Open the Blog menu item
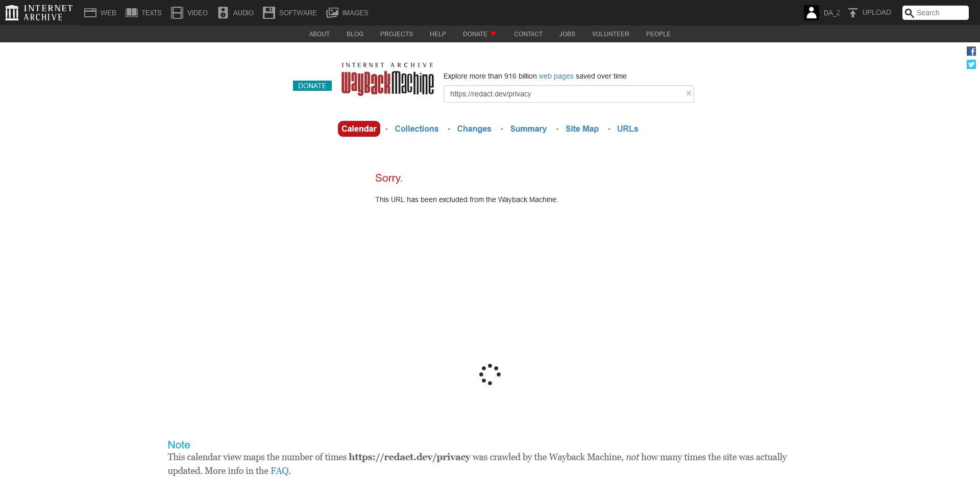The height and width of the screenshot is (478, 980). point(355,34)
